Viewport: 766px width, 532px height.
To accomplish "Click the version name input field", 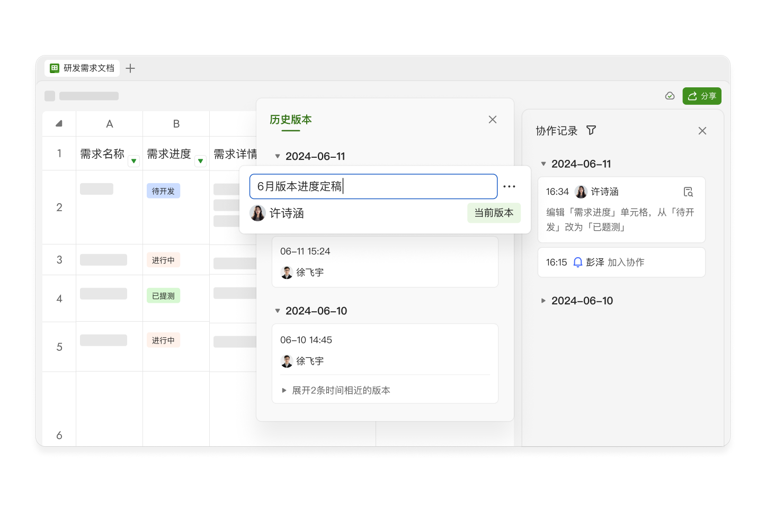I will (x=373, y=186).
